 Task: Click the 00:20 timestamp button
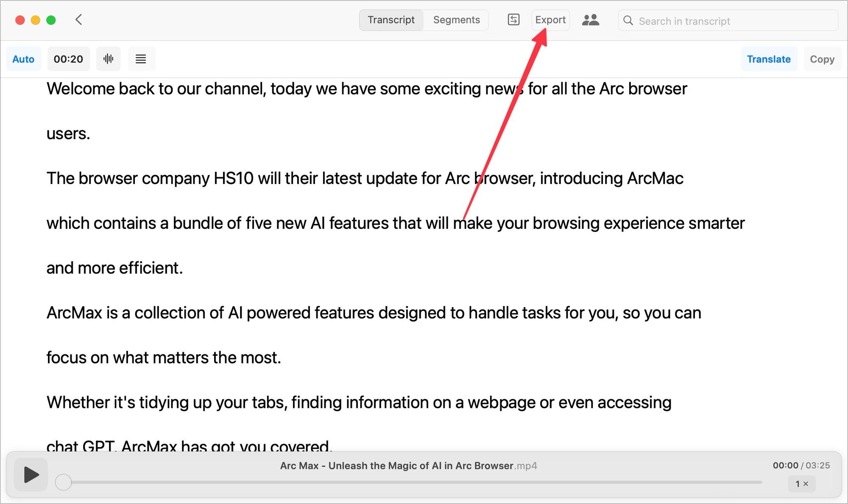coord(68,59)
